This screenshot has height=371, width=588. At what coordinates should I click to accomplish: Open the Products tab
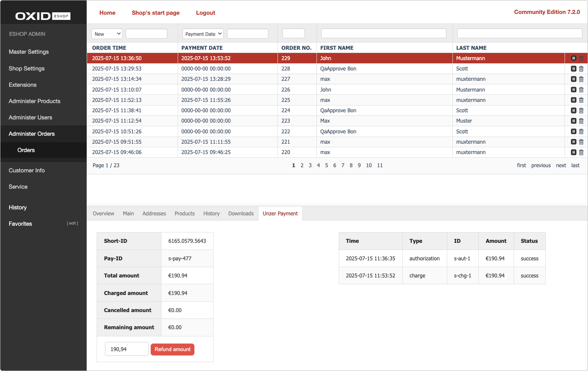(185, 213)
